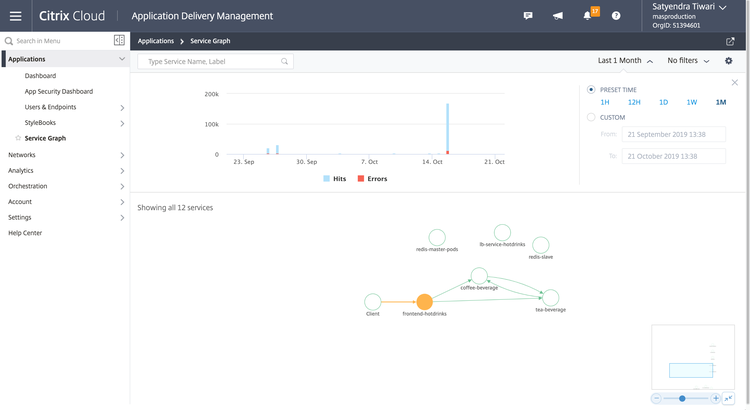The height and width of the screenshot is (410, 750).
Task: Expand the Account menu
Action: point(122,202)
